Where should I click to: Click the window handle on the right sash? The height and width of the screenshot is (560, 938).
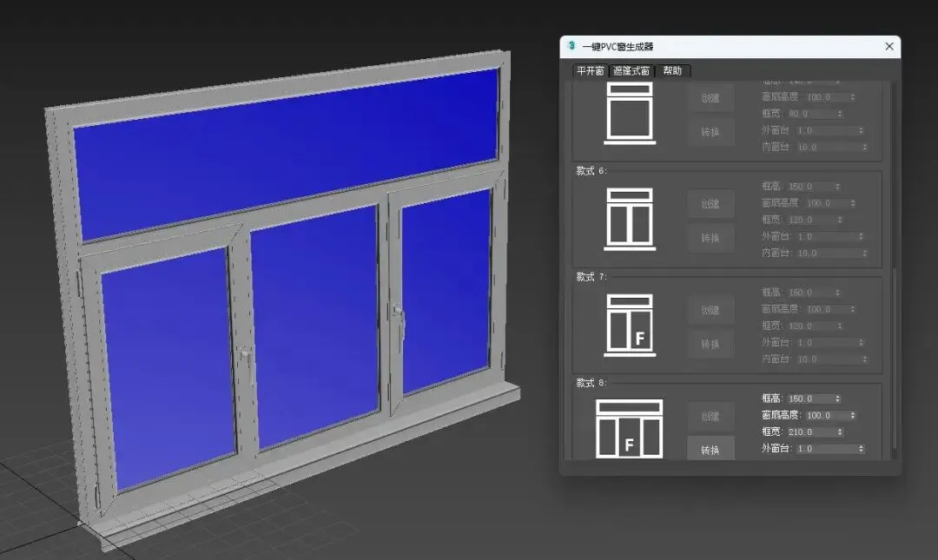pos(399,323)
